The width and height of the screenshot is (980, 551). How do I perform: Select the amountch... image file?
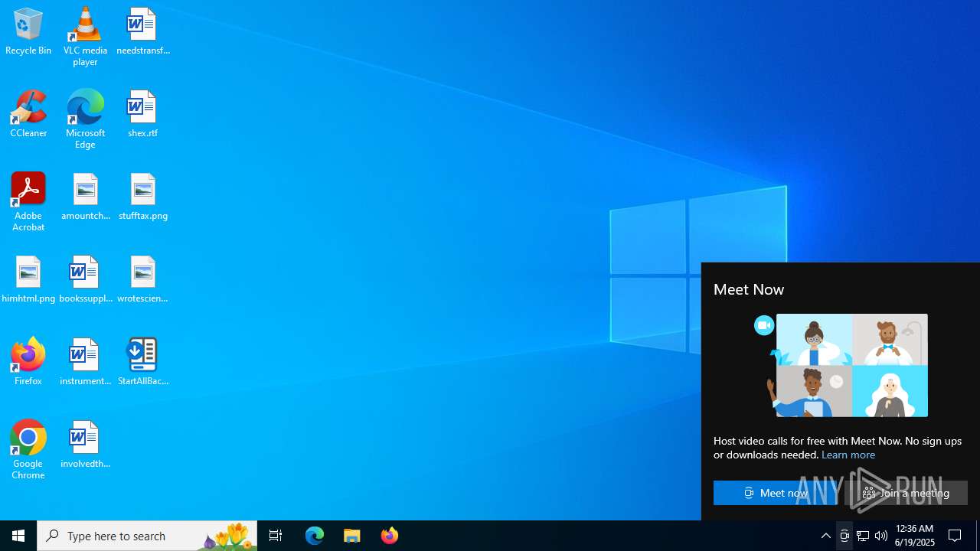(85, 197)
